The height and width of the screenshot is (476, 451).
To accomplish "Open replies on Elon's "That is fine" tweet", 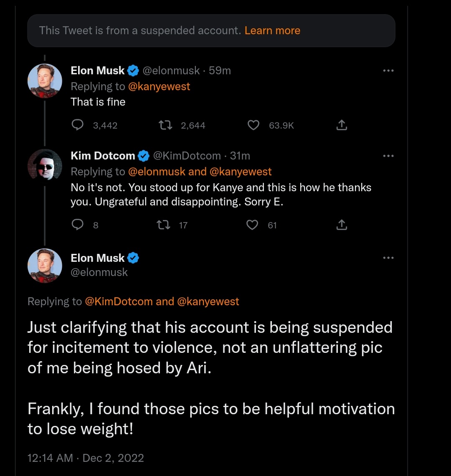I will [x=77, y=125].
